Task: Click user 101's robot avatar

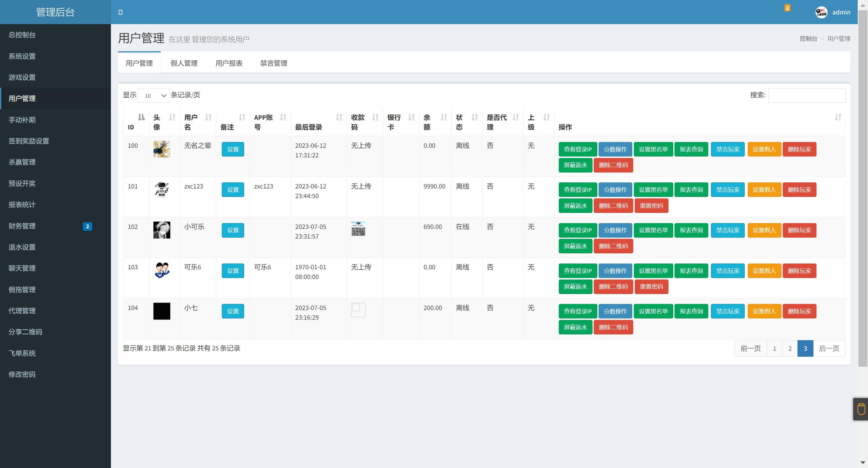Action: tap(162, 189)
